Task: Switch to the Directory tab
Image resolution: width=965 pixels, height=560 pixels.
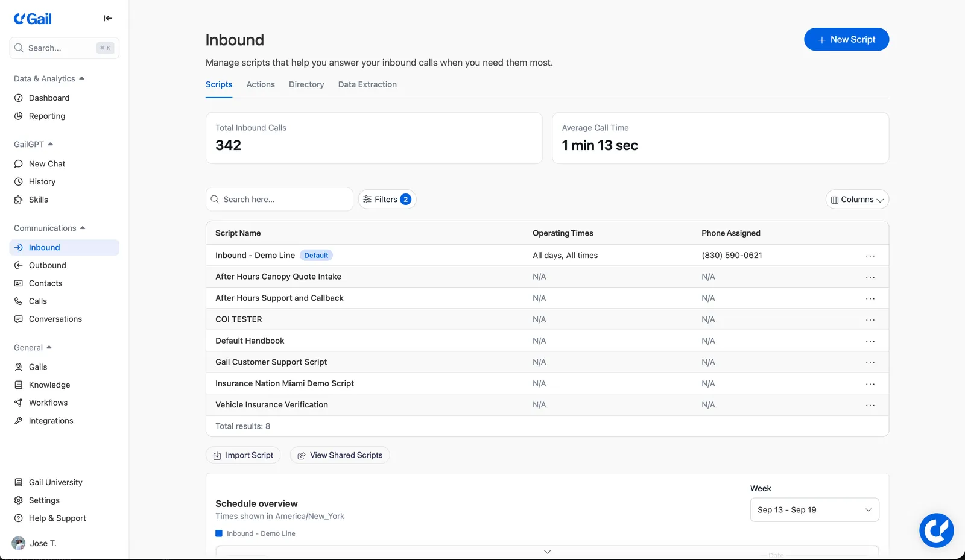Action: (306, 85)
